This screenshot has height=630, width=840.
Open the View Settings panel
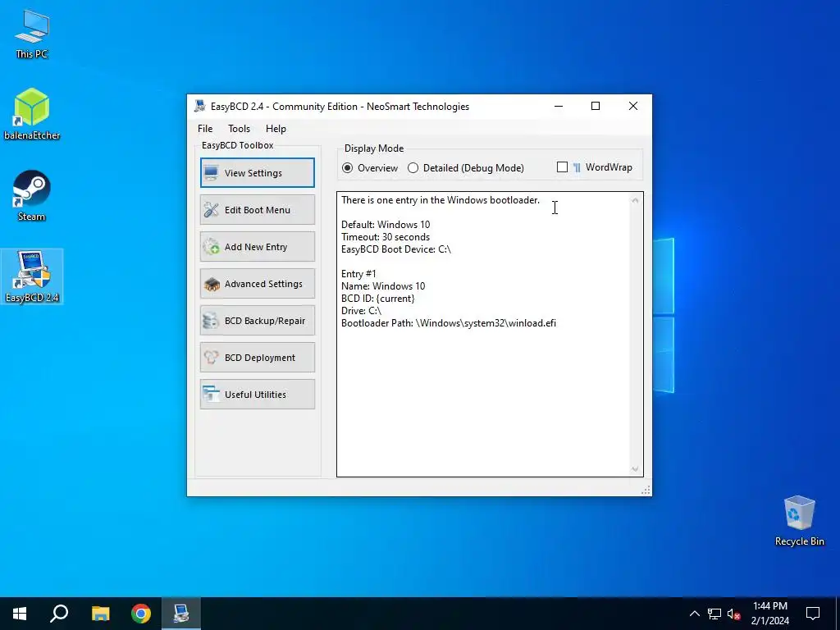coord(257,172)
